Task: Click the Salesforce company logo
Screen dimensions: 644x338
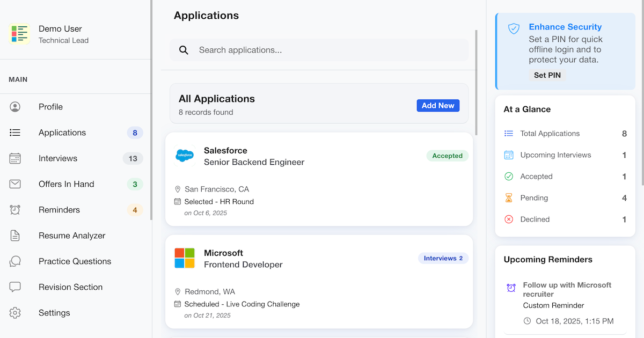Action: (x=185, y=156)
